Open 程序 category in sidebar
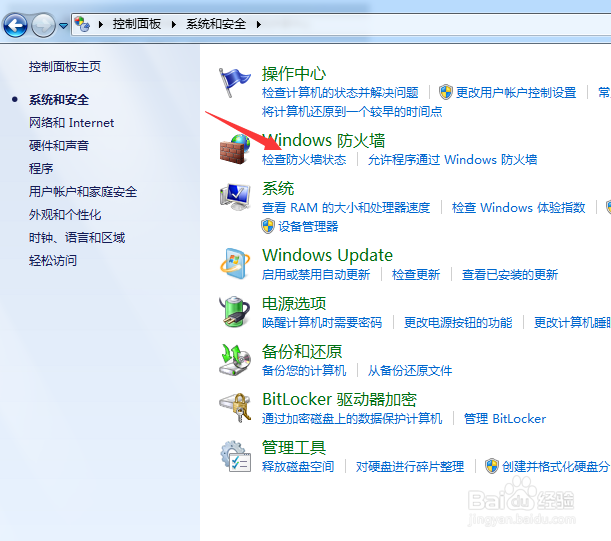This screenshot has height=541, width=611. click(41, 169)
